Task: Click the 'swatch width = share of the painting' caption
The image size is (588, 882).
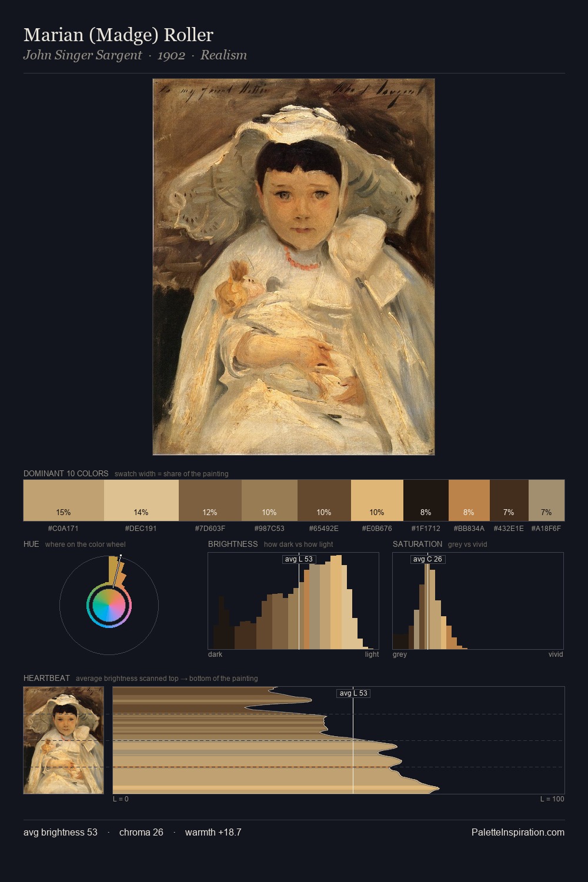Action: pos(172,474)
